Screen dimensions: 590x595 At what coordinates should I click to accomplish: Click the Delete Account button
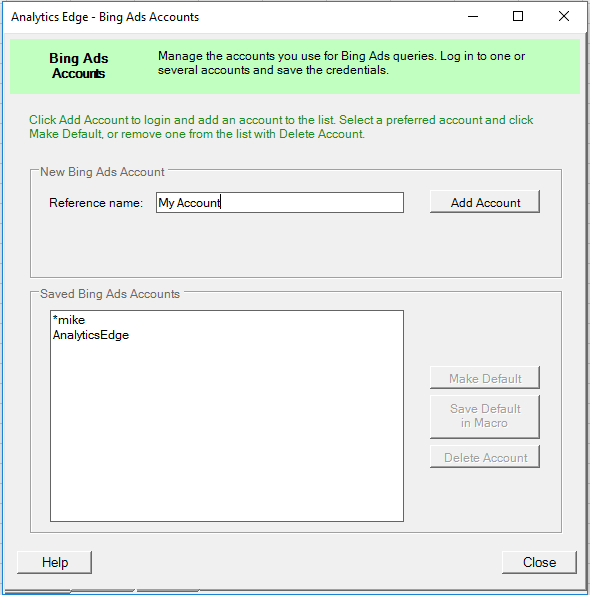click(x=485, y=457)
